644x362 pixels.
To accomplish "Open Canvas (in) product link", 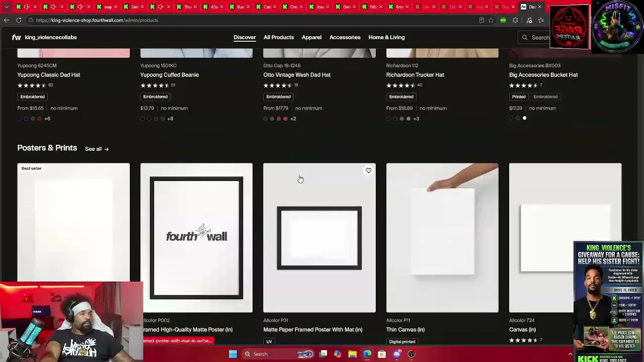I will (x=522, y=330).
